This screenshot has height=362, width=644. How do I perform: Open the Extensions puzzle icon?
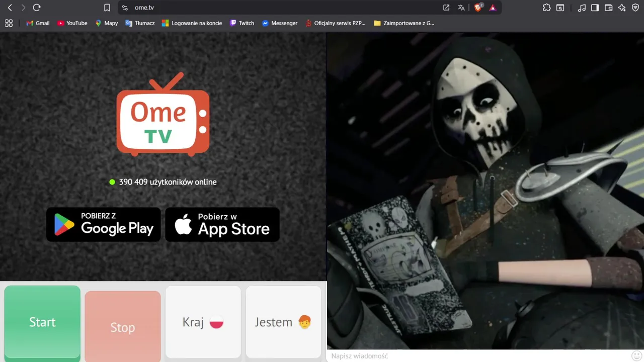click(x=547, y=8)
